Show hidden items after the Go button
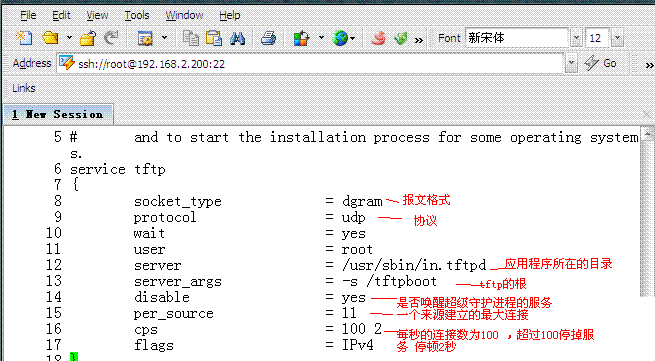This screenshot has width=655, height=361. point(650,65)
